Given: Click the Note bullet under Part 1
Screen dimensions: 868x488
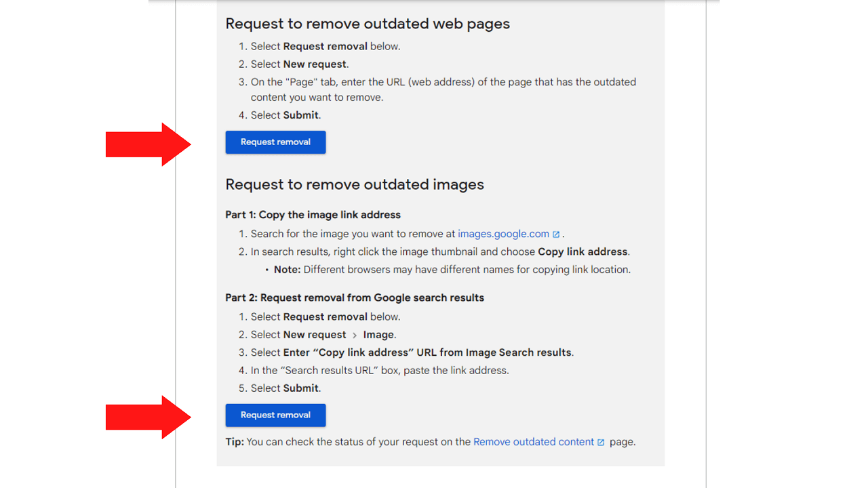Looking at the screenshot, I should [x=446, y=270].
